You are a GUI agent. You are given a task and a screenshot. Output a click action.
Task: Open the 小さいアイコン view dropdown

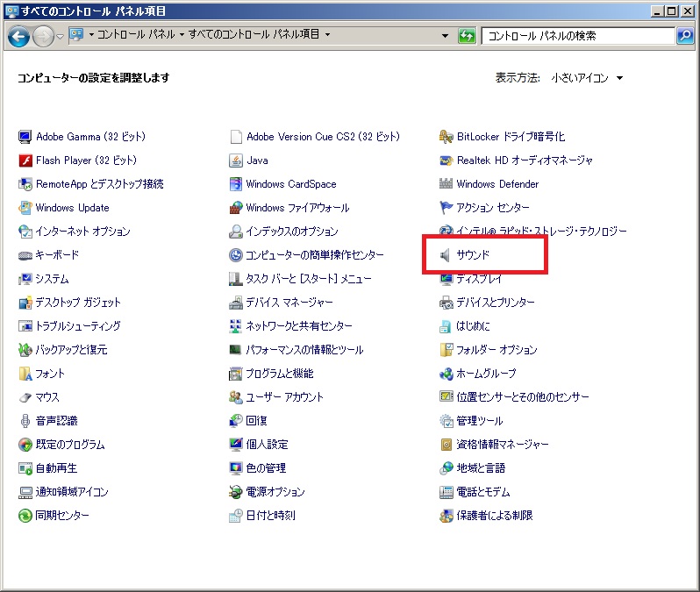point(587,78)
